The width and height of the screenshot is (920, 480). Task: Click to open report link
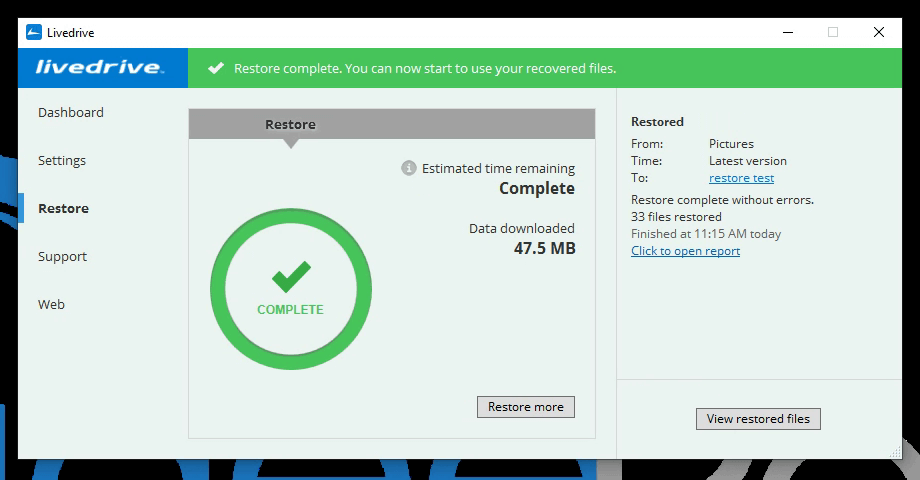pyautogui.click(x=685, y=251)
